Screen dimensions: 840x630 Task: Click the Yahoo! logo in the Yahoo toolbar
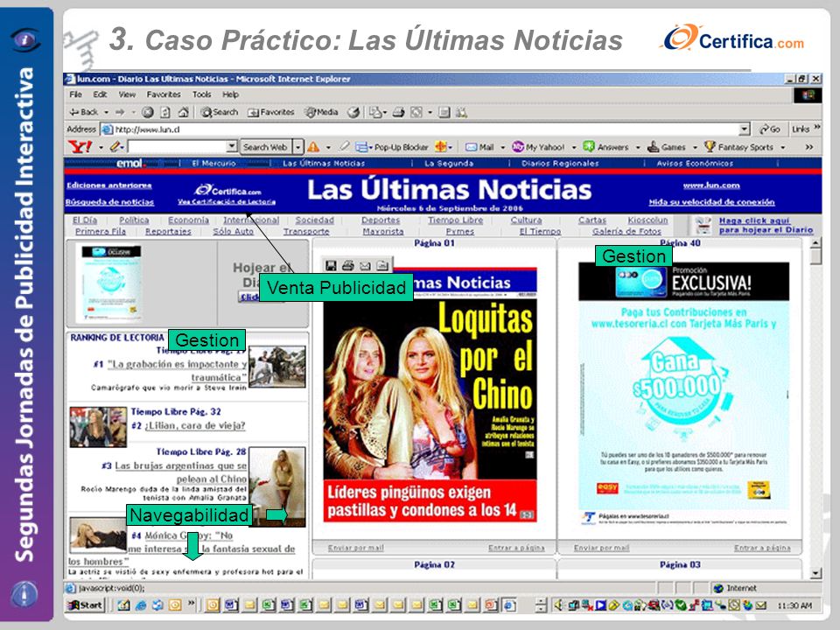tap(80, 146)
